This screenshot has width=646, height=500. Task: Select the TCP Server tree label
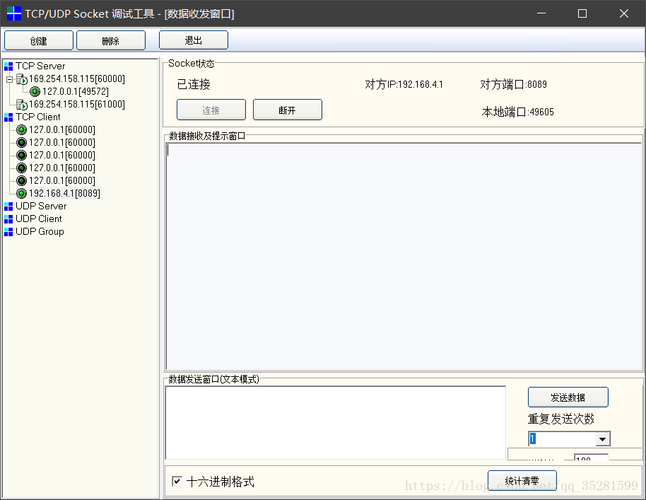tap(40, 66)
